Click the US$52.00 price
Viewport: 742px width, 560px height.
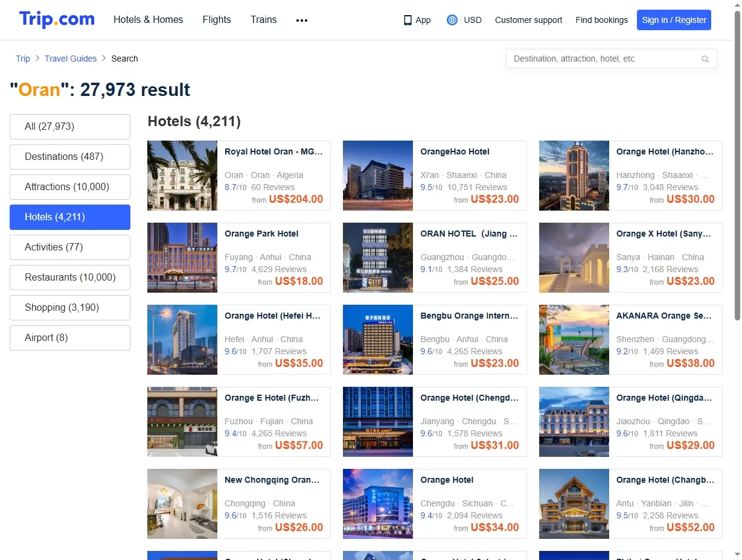pyautogui.click(x=691, y=527)
